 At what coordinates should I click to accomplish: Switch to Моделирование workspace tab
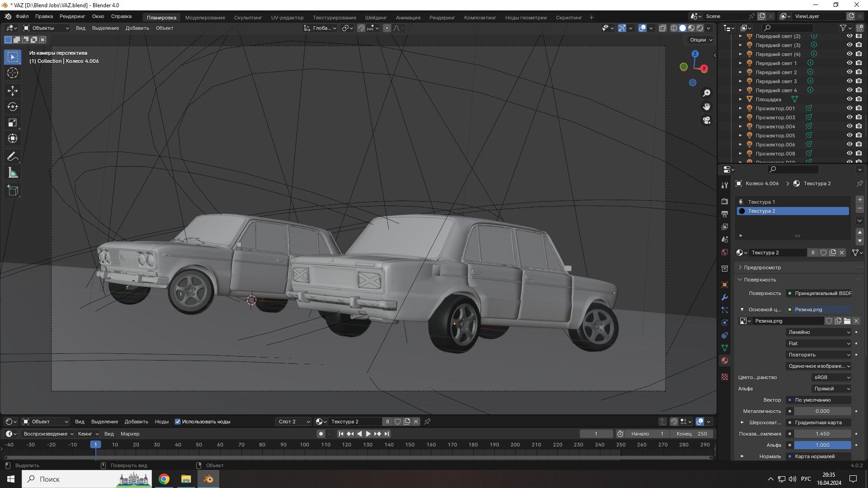click(x=205, y=18)
